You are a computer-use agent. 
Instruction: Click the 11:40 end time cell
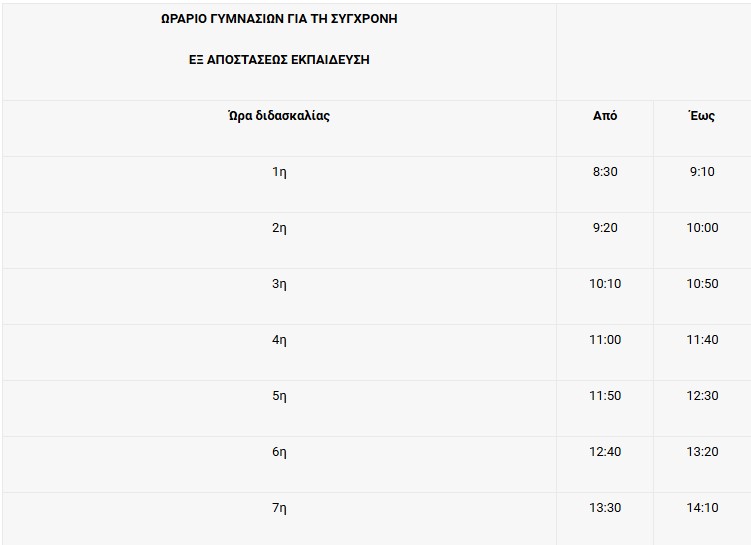[702, 340]
